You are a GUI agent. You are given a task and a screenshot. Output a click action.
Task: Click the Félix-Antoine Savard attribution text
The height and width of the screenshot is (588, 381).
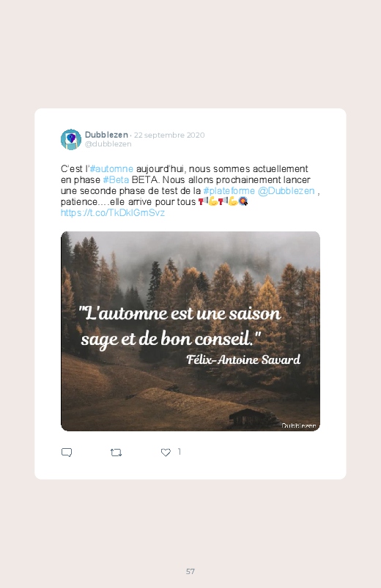pyautogui.click(x=243, y=360)
